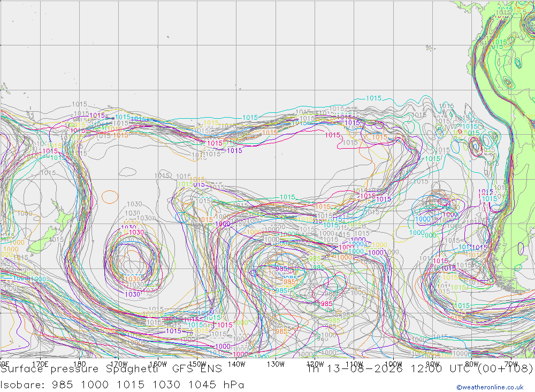Click the '120W' longitude axis label

(315, 364)
